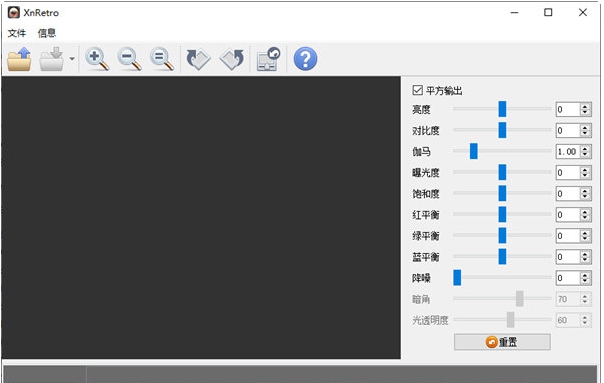Click the 曝光度 slider handle
This screenshot has width=604, height=383.
(x=502, y=172)
